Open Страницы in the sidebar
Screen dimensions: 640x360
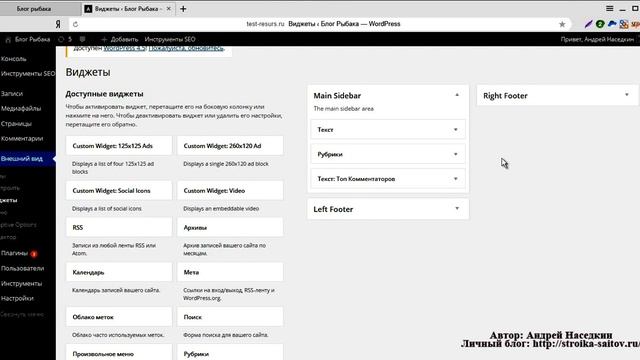click(x=16, y=124)
